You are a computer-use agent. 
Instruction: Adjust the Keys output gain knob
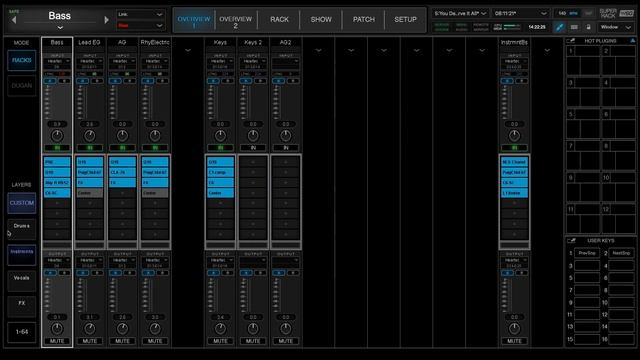click(220, 329)
